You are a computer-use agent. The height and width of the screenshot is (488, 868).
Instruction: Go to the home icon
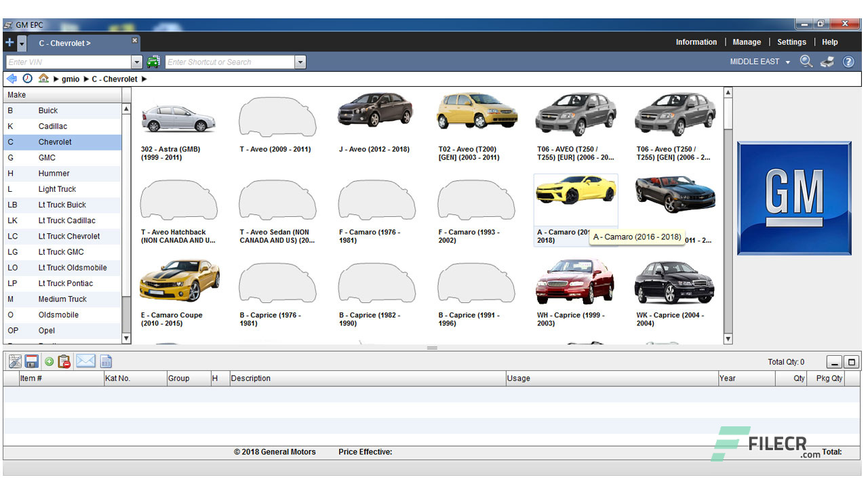pyautogui.click(x=43, y=79)
